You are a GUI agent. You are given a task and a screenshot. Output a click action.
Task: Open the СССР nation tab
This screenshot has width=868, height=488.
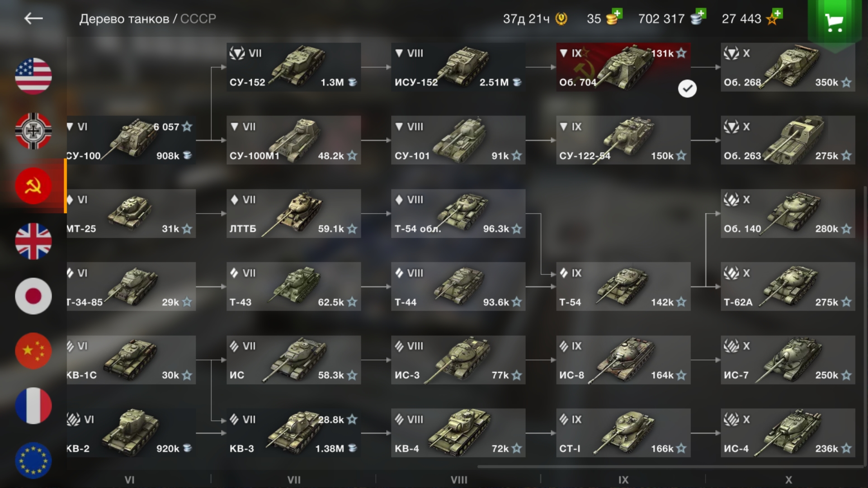[x=33, y=186]
